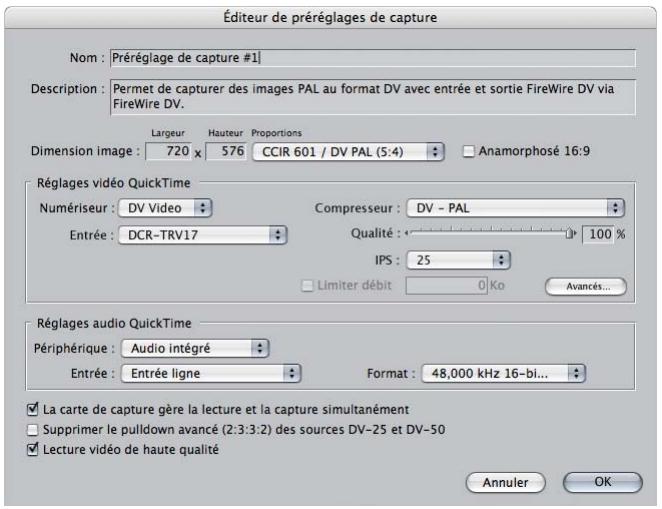Click the OK button
This screenshot has width=662, height=509.
tap(602, 482)
